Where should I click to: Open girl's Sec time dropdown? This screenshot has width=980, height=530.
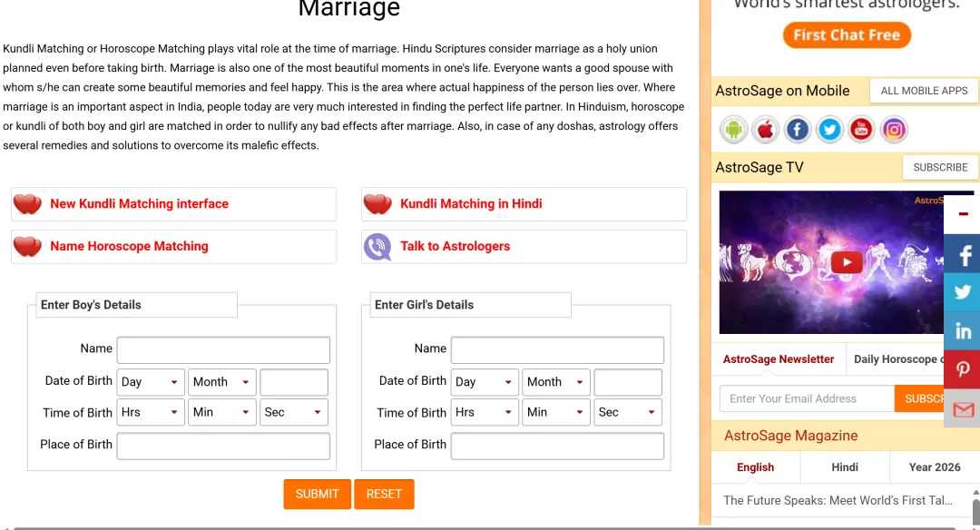point(628,413)
